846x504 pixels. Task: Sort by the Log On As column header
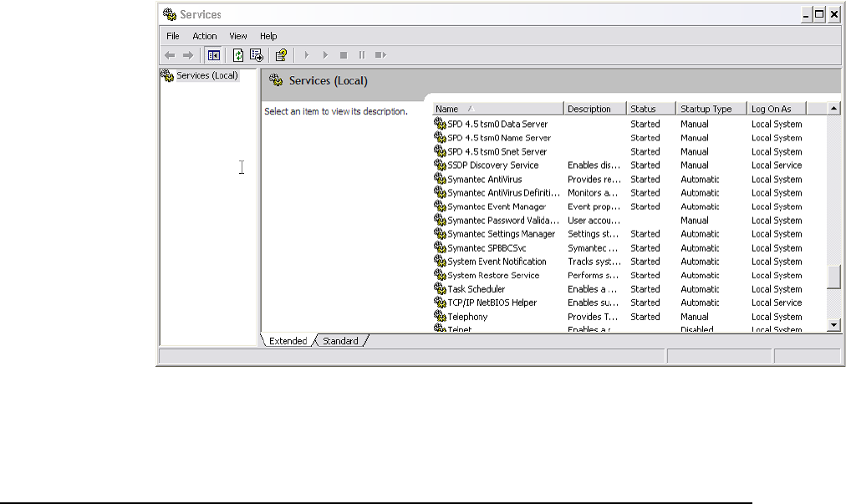pyautogui.click(x=777, y=109)
